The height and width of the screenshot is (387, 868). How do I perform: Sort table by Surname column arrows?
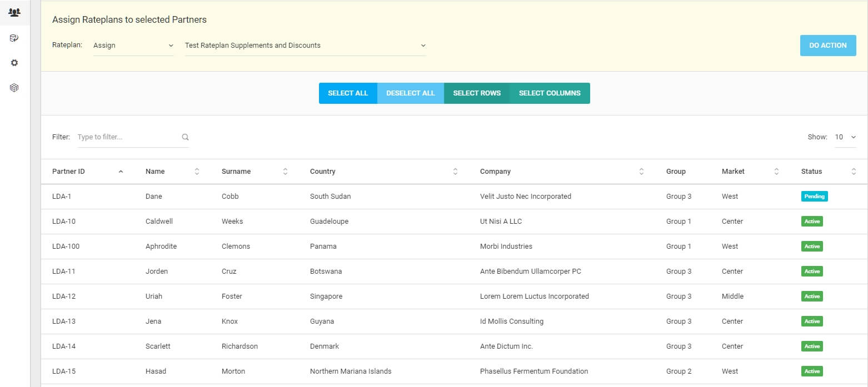[x=285, y=172]
